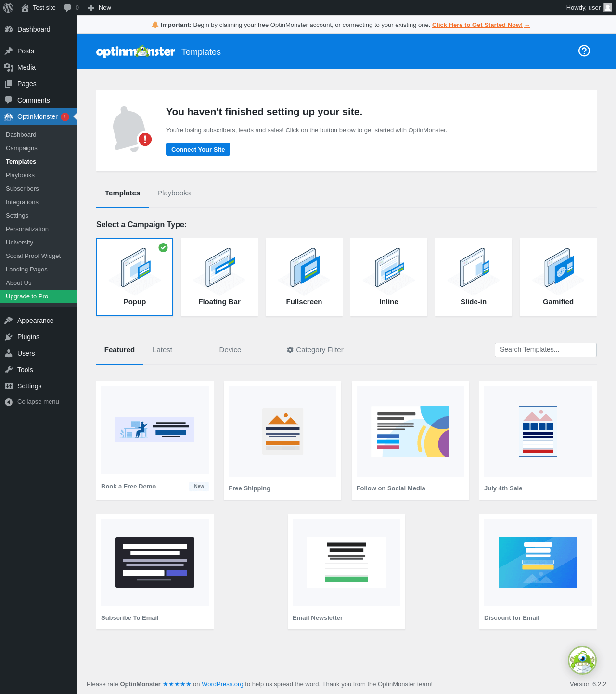Open the University submenu link

click(19, 243)
